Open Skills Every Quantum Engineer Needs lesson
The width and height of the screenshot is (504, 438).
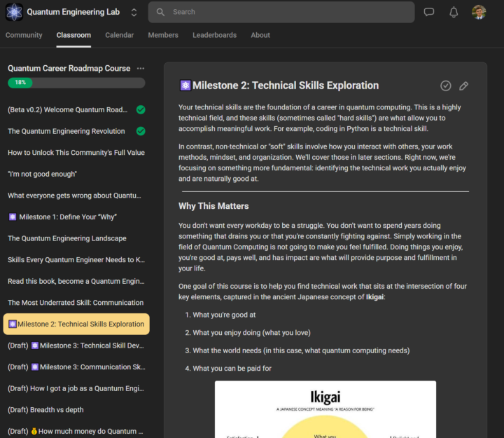(76, 260)
